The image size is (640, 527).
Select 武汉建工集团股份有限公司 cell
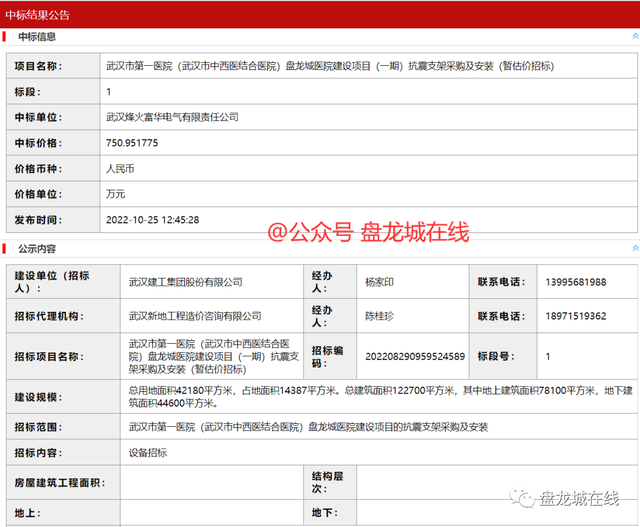point(212,282)
